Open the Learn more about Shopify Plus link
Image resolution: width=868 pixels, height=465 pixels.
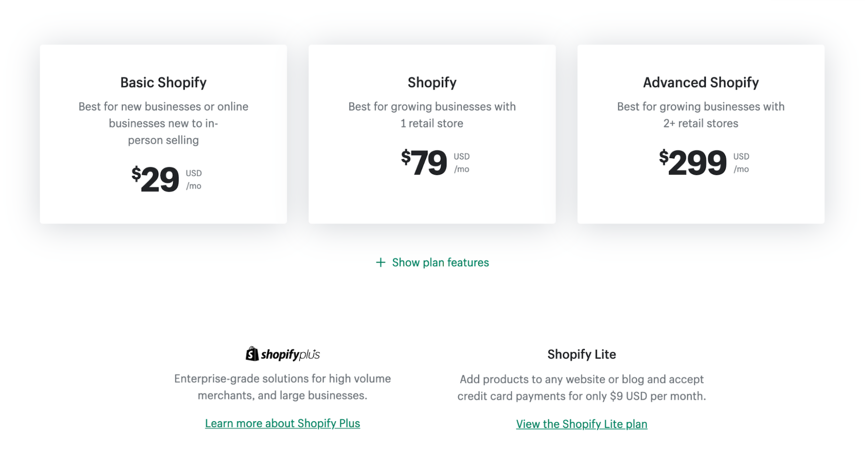pos(282,423)
